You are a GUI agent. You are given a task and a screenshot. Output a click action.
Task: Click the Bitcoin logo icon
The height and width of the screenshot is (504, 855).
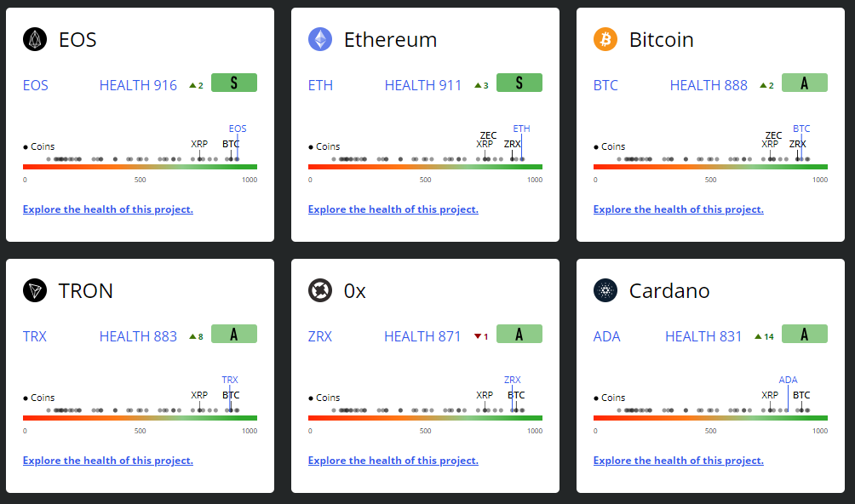click(x=605, y=39)
